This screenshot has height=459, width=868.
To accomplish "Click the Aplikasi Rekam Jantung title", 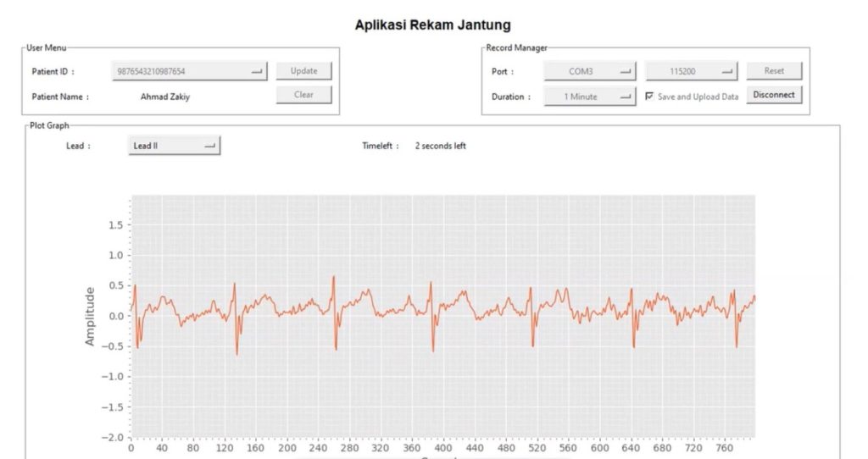I will tap(433, 25).
